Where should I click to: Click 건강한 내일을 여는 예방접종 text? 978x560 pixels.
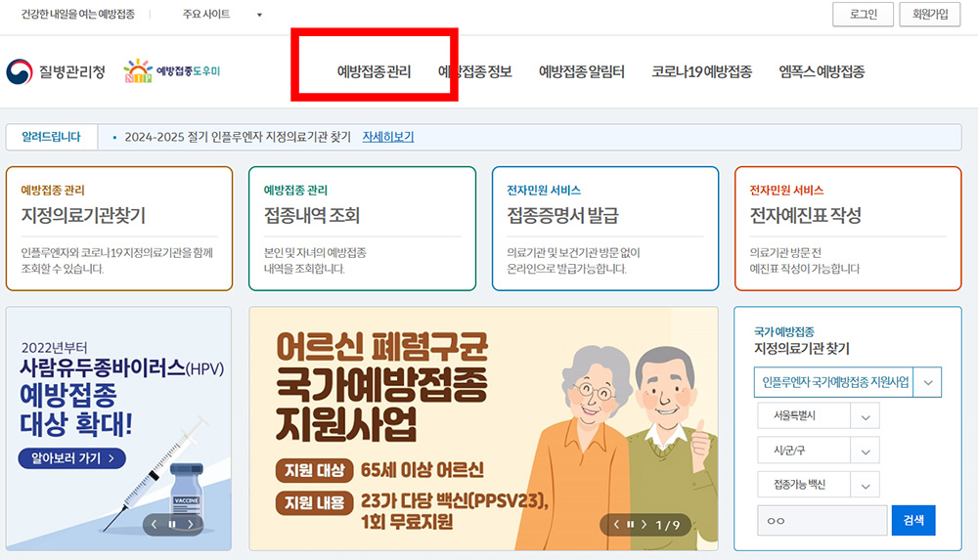pos(78,14)
